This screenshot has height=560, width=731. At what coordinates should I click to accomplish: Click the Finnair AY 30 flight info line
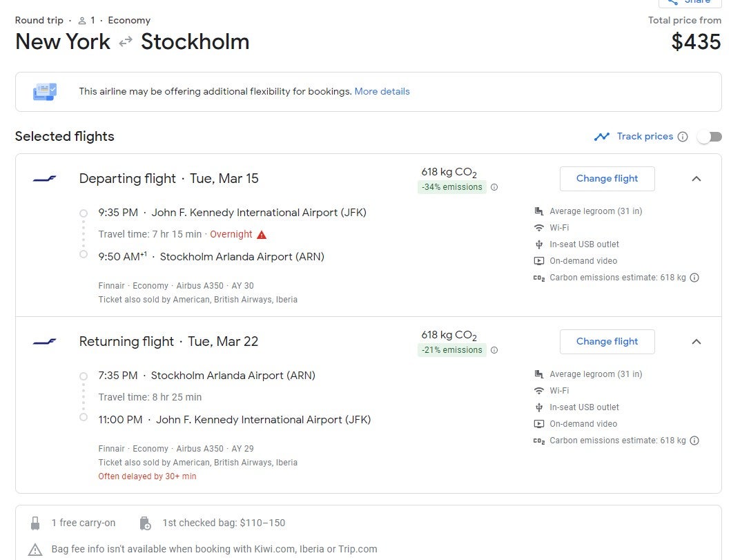(176, 286)
